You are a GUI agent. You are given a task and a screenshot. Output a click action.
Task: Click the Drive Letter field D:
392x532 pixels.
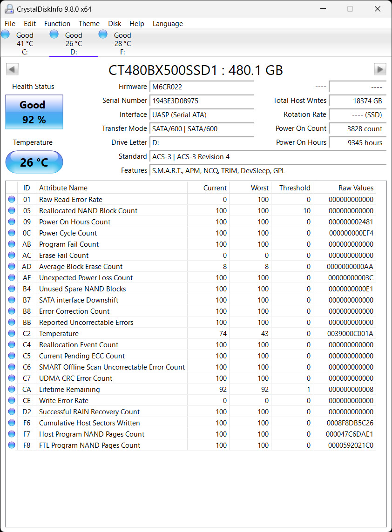[202, 143]
